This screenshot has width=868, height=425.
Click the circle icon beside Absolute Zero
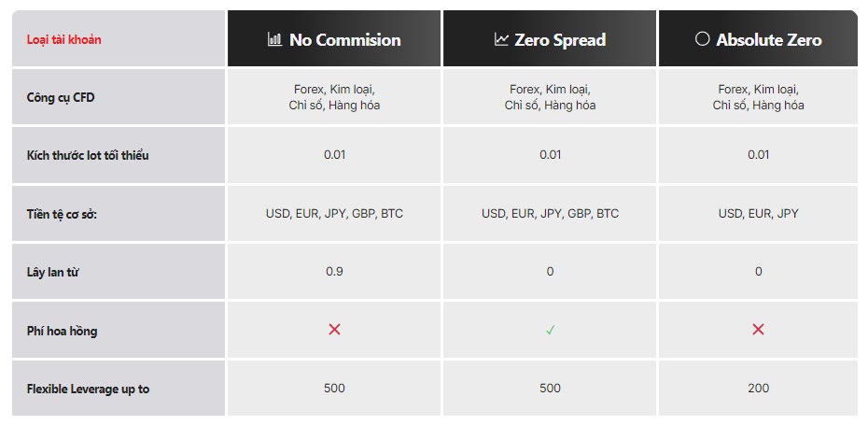click(x=703, y=39)
